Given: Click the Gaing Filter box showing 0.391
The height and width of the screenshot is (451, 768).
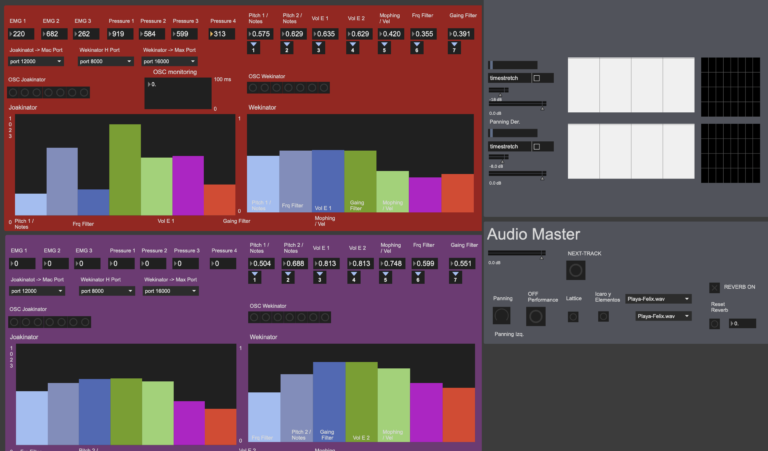Looking at the screenshot, I should (x=461, y=34).
